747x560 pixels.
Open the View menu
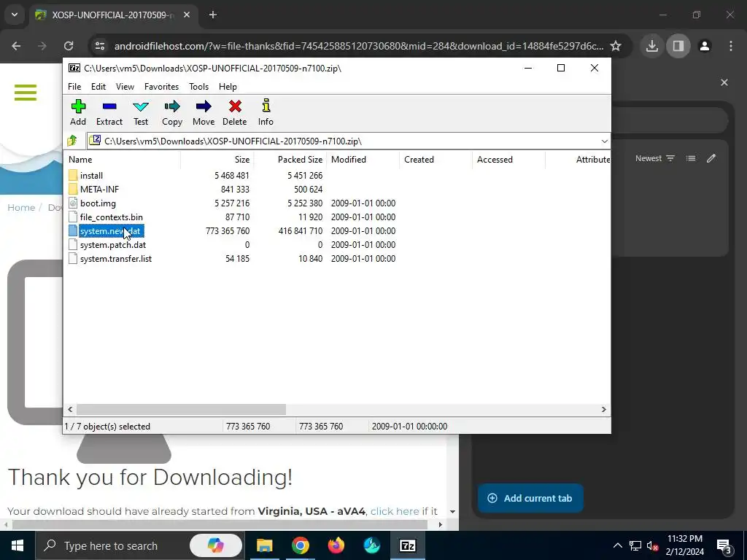[125, 87]
